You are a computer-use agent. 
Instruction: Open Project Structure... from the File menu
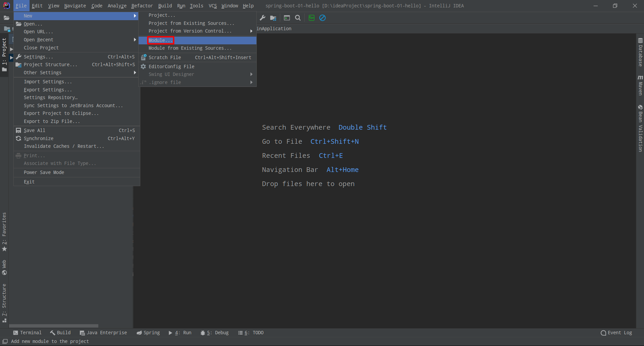(x=76, y=64)
